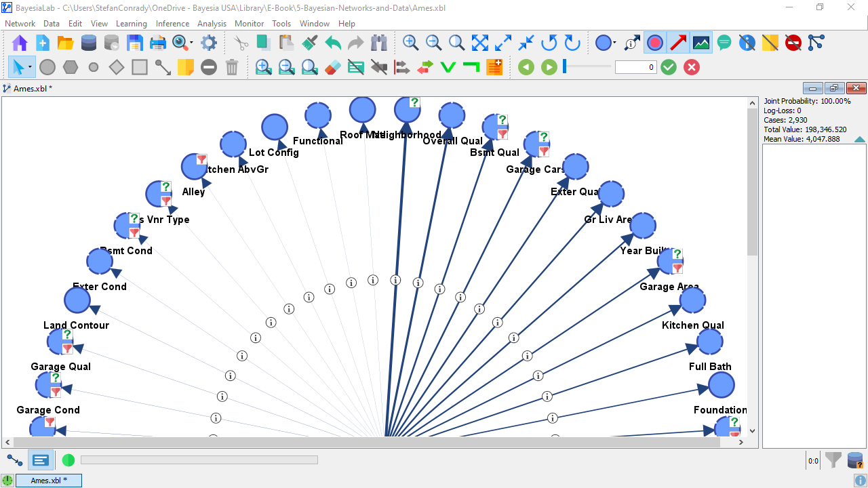
Task: Fit the graph to screen with crossed arrows icon
Action: point(480,43)
